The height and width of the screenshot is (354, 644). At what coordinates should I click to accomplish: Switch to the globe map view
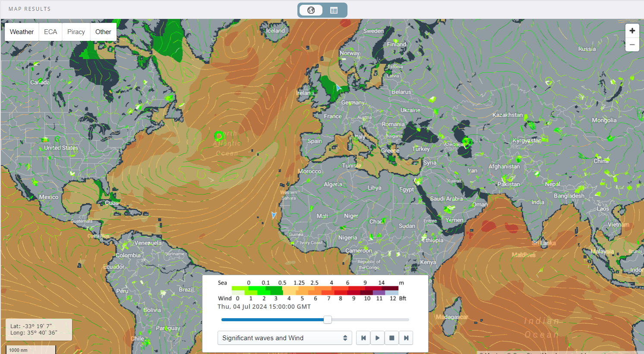point(311,10)
